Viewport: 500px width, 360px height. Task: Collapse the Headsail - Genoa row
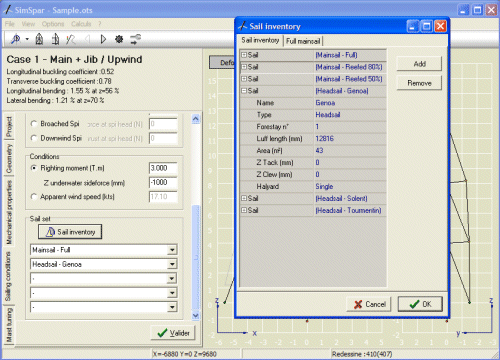click(x=244, y=91)
